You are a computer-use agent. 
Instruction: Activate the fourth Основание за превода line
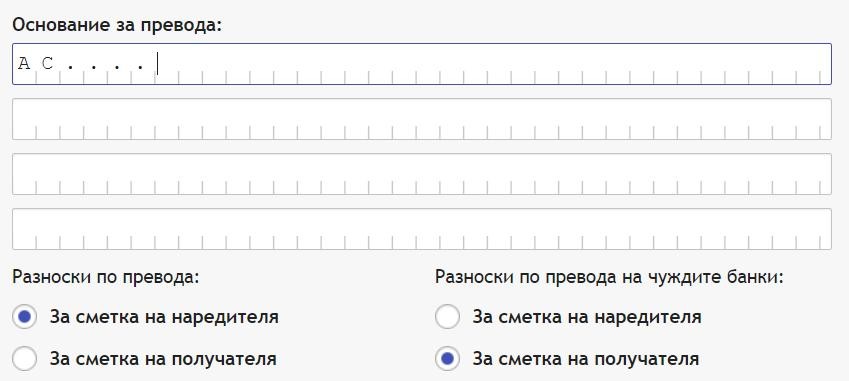tap(421, 229)
